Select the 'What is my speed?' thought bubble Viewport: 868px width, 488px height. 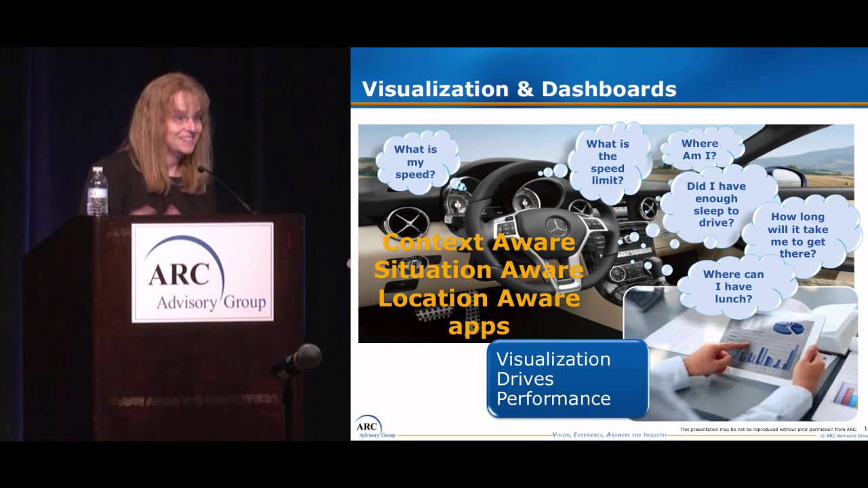[x=416, y=162]
